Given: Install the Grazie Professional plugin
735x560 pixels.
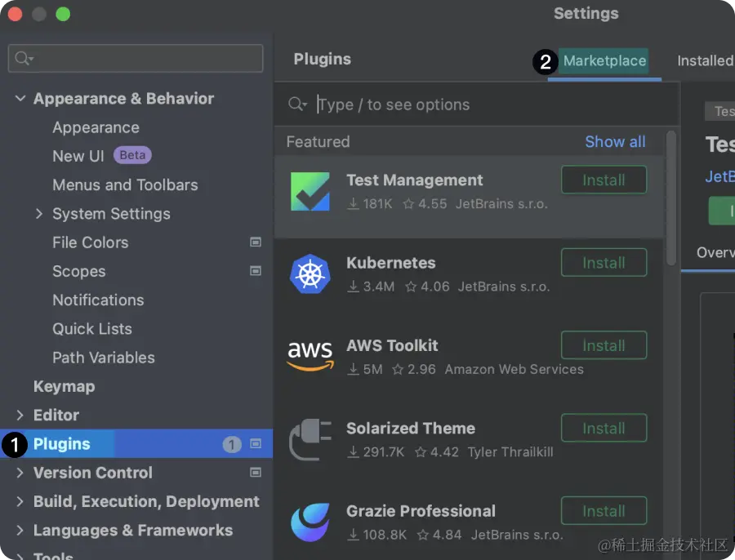Looking at the screenshot, I should point(604,511).
